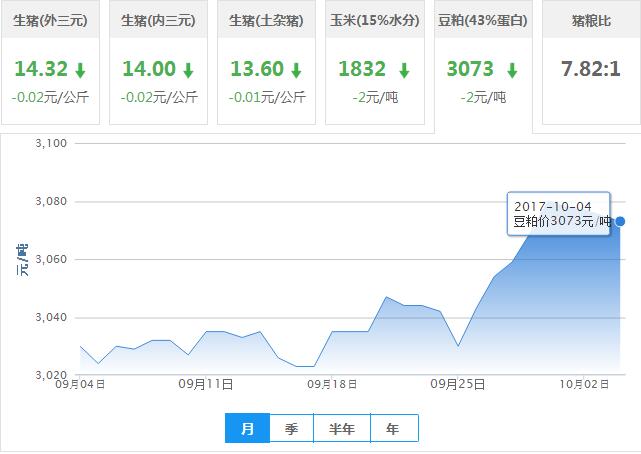Image resolution: width=641 pixels, height=454 pixels.
Task: Click the -2元/吨 change under 1832
Action: coord(375,97)
